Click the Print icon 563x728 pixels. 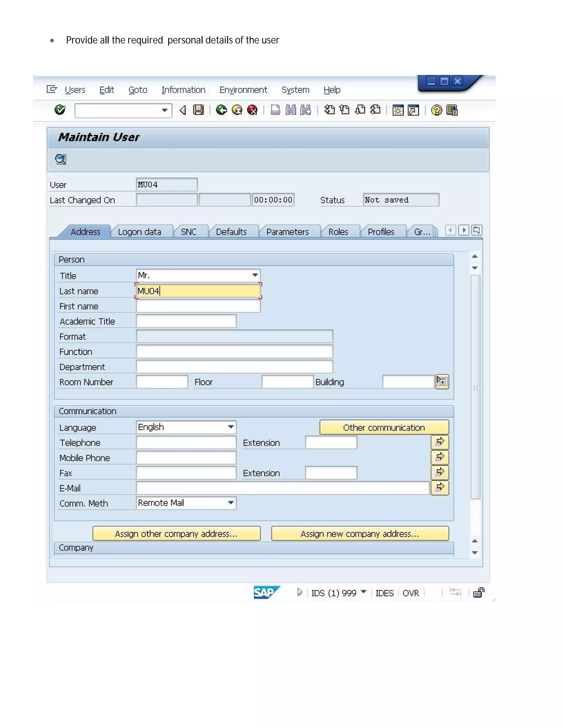[x=275, y=110]
